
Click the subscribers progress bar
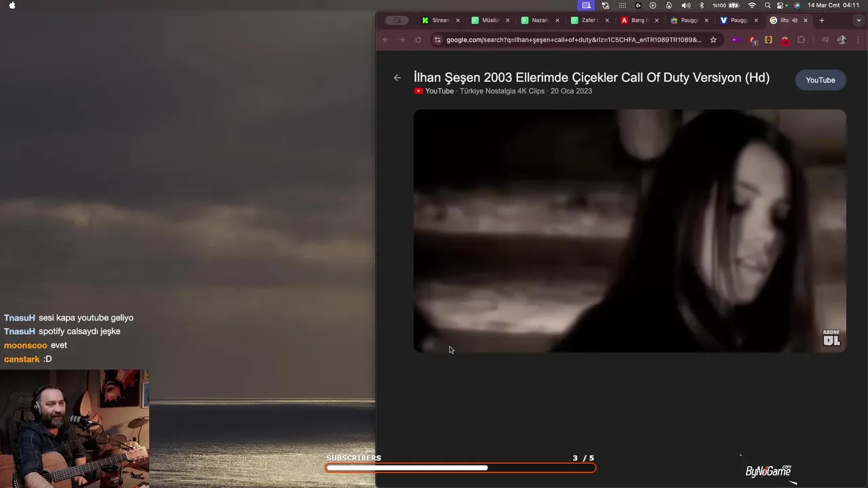[x=460, y=468]
